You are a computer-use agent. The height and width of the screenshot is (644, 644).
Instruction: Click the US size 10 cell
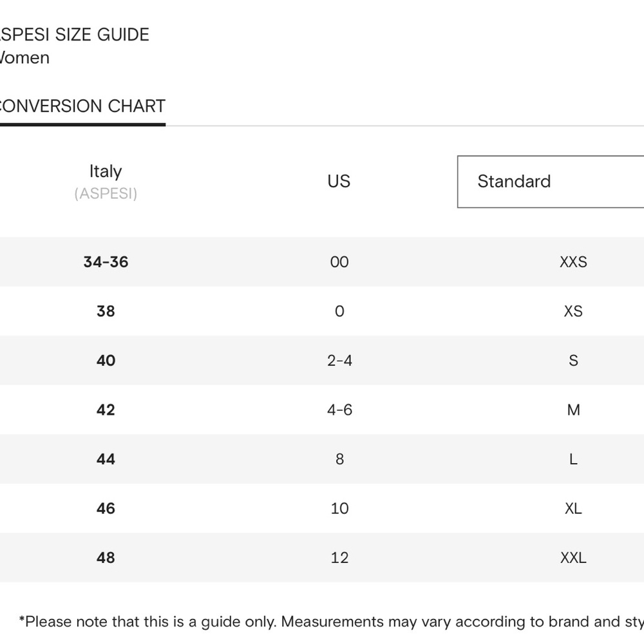pyautogui.click(x=339, y=509)
